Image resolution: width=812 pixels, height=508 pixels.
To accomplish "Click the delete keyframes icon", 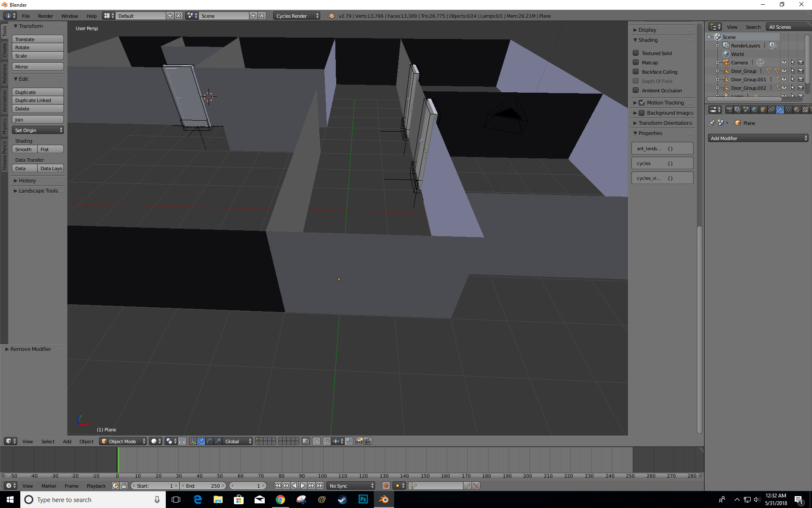I will 476,486.
